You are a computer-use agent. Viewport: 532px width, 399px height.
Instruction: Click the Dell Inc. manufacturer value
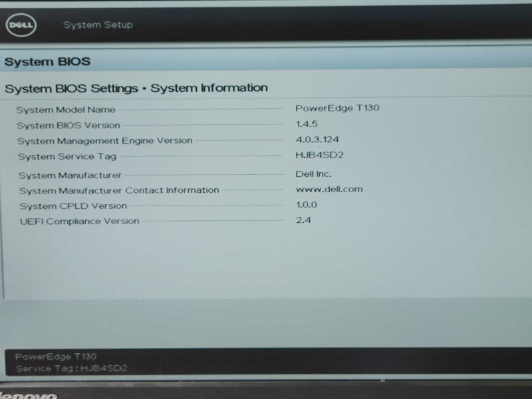pos(313,174)
